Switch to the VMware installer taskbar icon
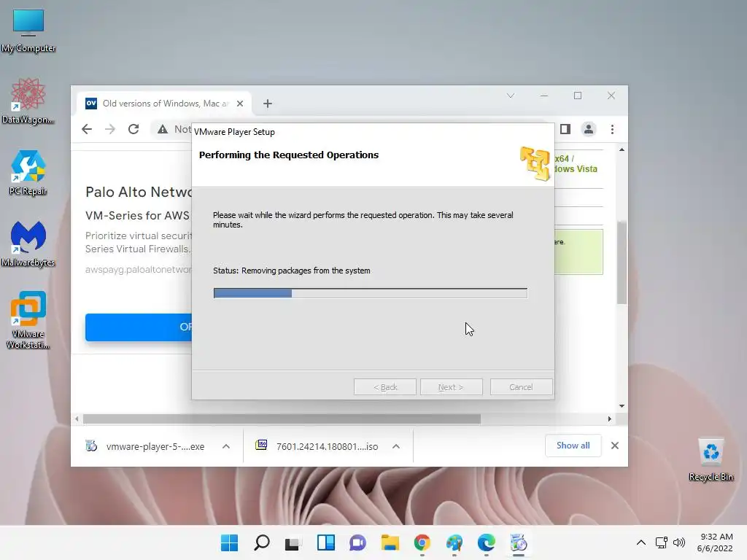 click(519, 542)
